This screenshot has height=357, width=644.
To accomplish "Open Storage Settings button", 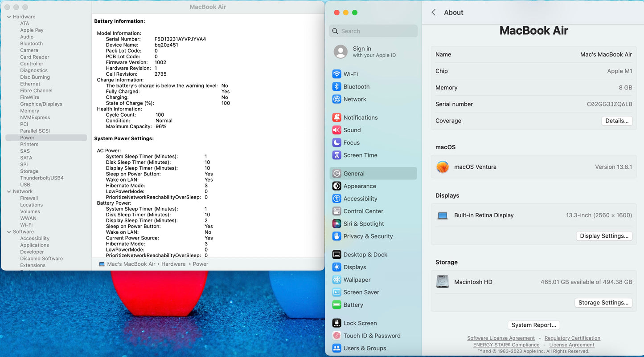I will pos(603,303).
